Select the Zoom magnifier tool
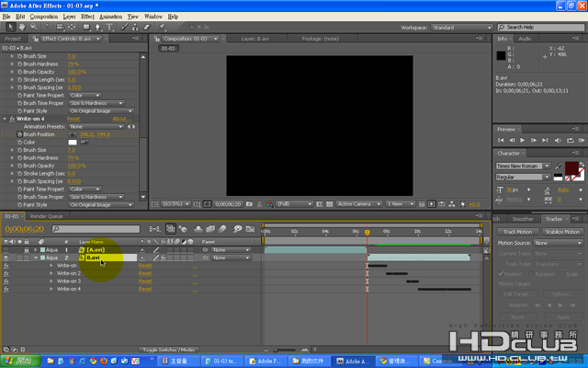The width and height of the screenshot is (588, 368). coord(34,27)
